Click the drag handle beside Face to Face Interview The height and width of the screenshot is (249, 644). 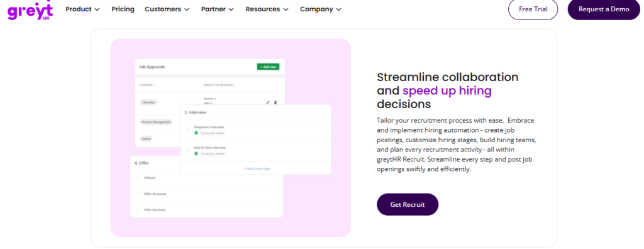coord(187,150)
